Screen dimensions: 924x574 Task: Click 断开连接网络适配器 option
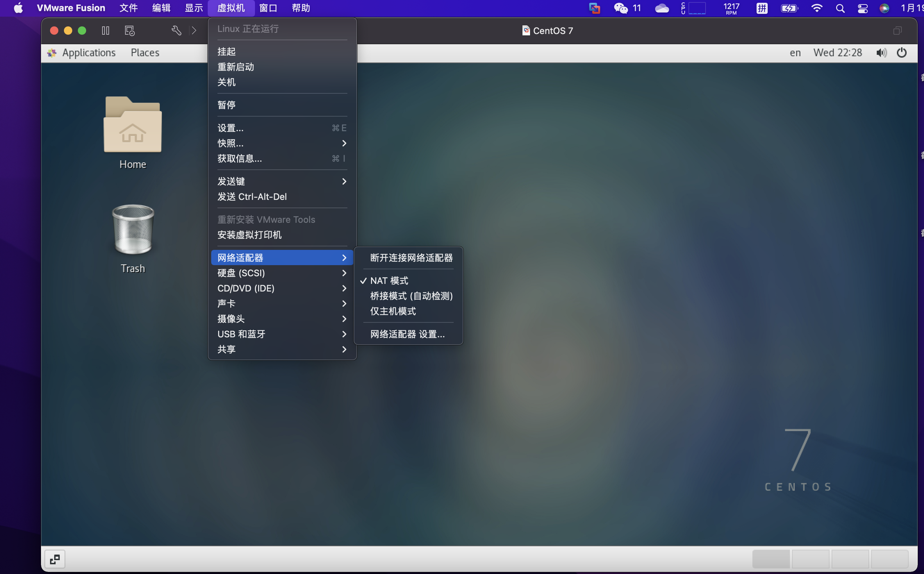(411, 258)
